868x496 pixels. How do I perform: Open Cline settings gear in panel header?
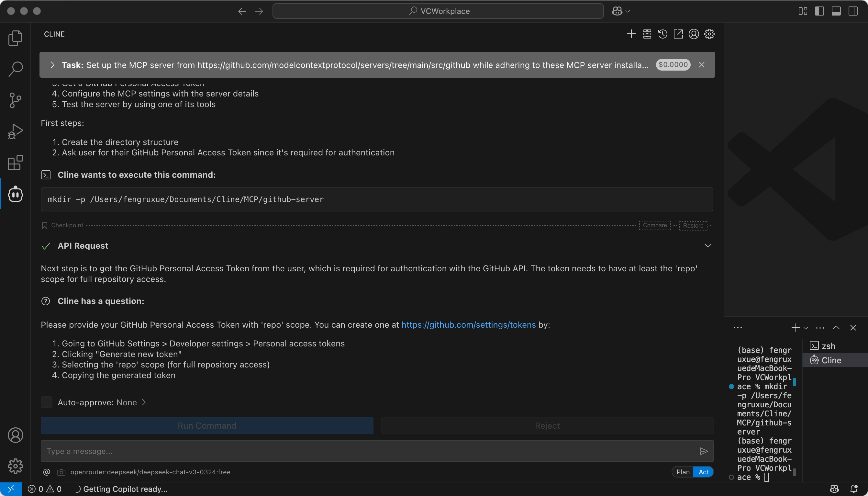[709, 34]
